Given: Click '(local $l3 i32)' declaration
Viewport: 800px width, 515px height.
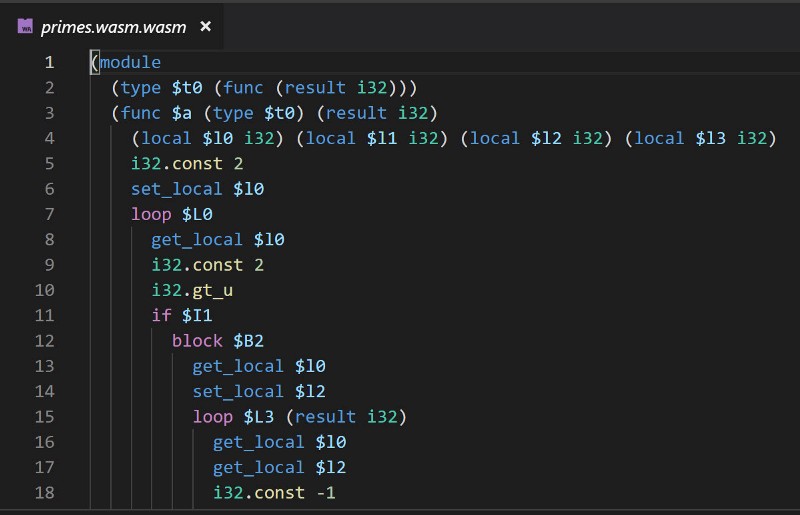Looking at the screenshot, I should [x=701, y=138].
